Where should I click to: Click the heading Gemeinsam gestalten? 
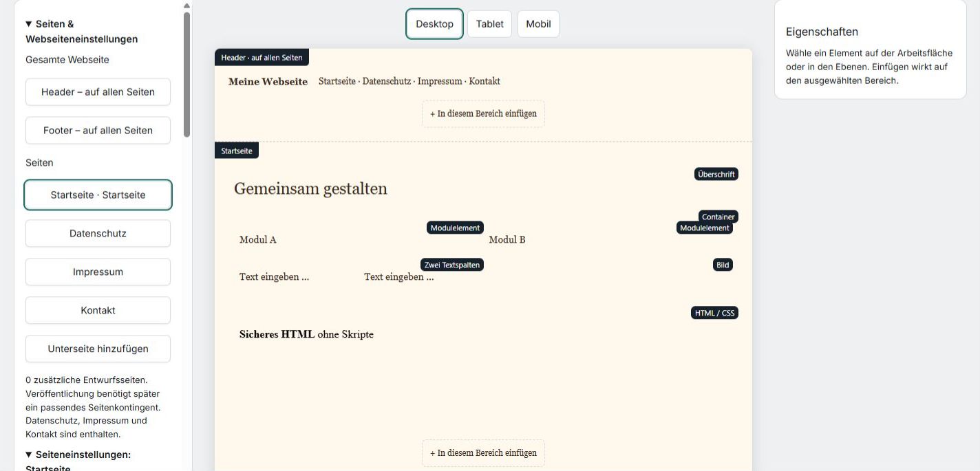pos(310,188)
